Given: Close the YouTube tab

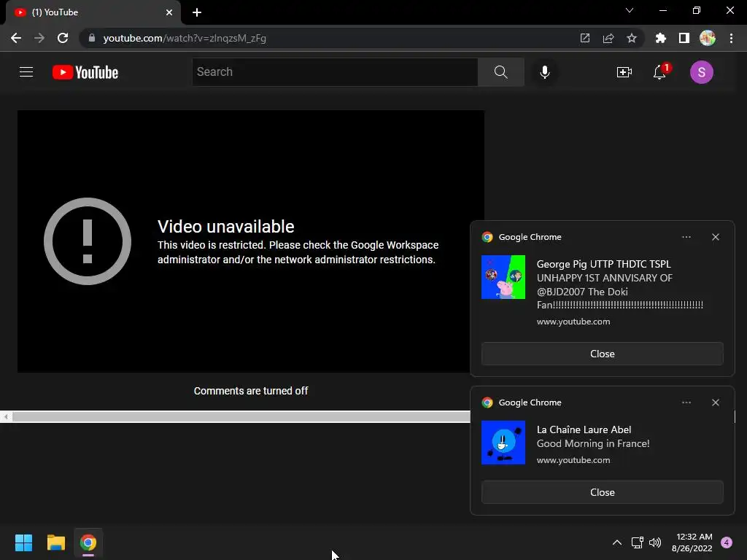Looking at the screenshot, I should pos(169,12).
